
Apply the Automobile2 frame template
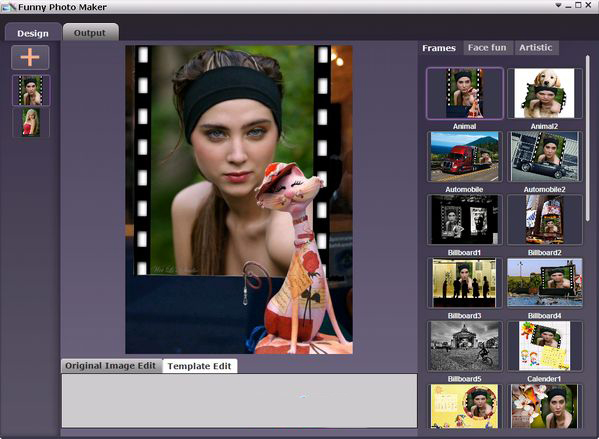point(544,156)
